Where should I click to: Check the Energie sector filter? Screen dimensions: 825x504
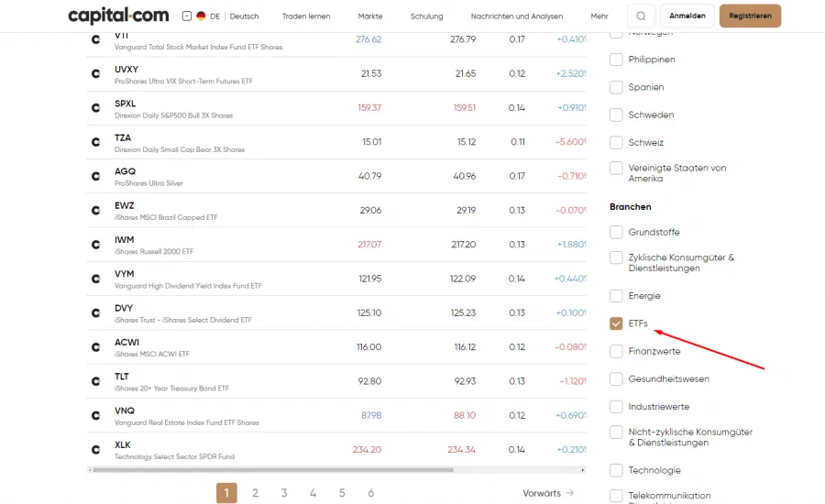(616, 296)
